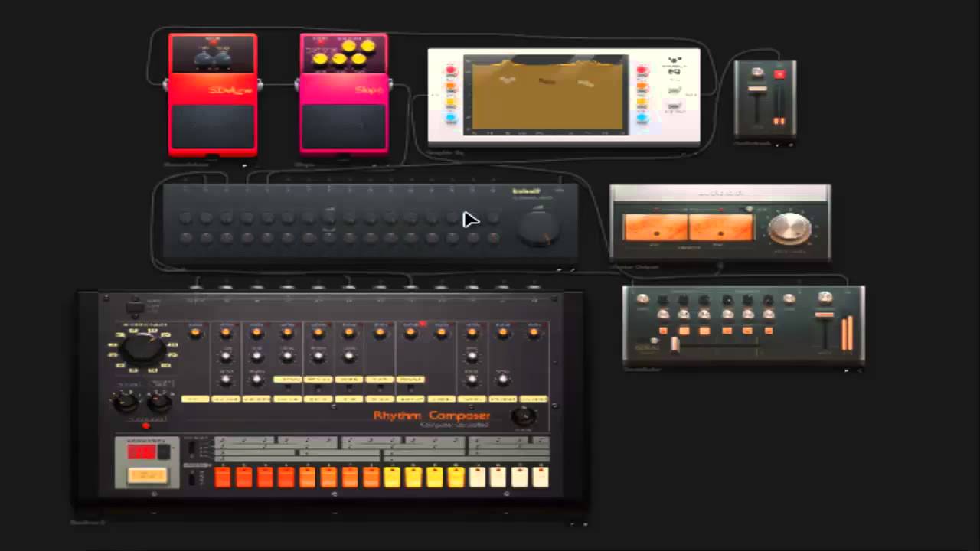The width and height of the screenshot is (980, 551).
Task: Click the Rhythm Composer title text
Action: pyautogui.click(x=432, y=416)
